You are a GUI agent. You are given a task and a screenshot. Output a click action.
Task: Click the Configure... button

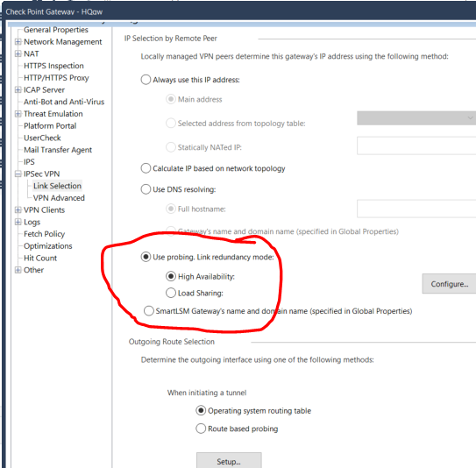point(449,284)
